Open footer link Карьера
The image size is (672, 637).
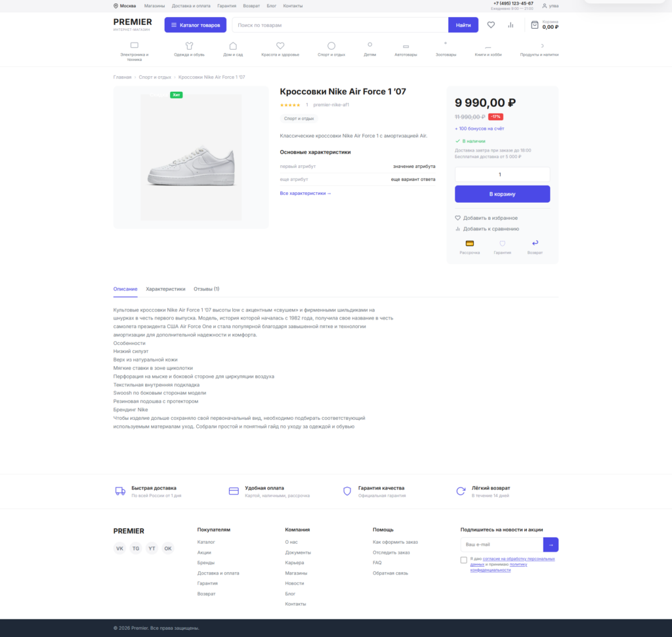tap(295, 563)
